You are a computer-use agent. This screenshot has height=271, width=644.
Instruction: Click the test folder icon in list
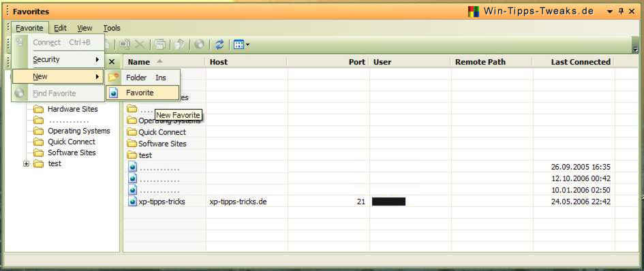(x=132, y=155)
